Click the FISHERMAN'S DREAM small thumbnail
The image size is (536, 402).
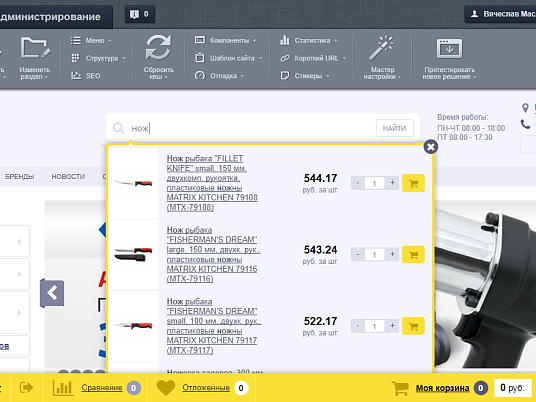[133, 326]
